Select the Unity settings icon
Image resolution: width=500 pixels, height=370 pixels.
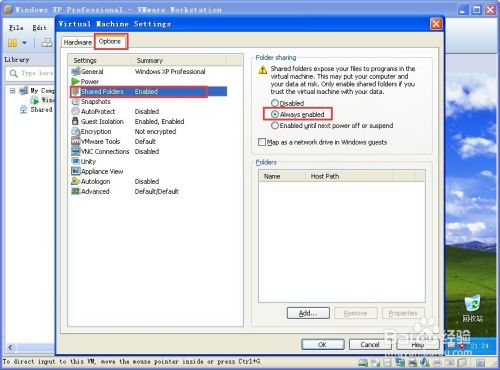76,161
